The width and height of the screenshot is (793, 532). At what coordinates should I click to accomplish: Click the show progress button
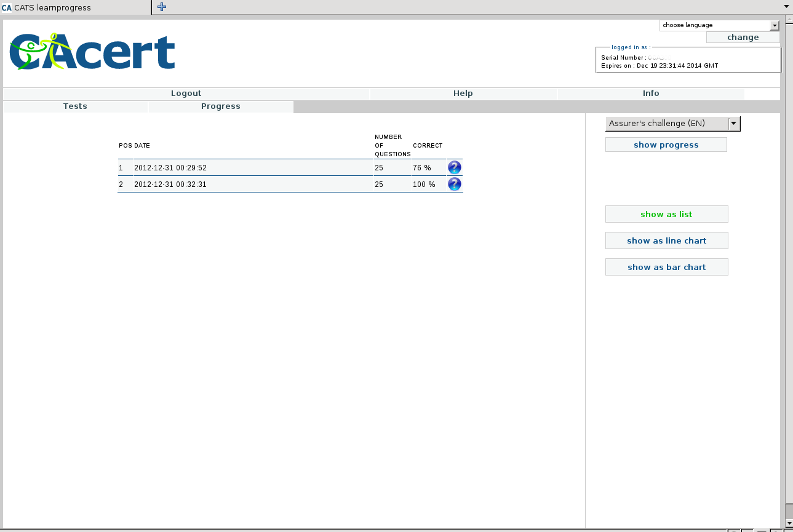[666, 145]
